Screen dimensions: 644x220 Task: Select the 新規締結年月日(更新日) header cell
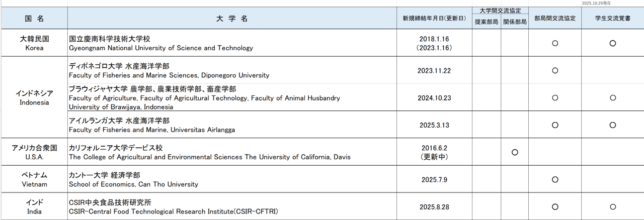tap(434, 19)
